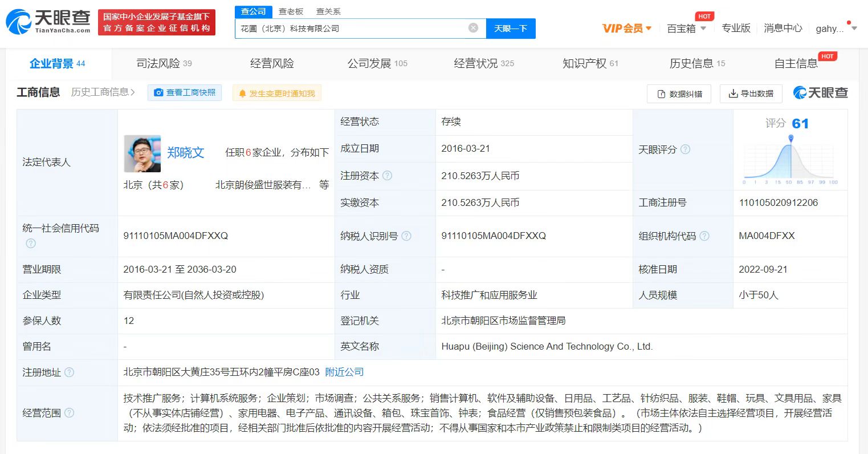Click organization code MA004DFXX
Image resolution: width=868 pixels, height=454 pixels.
767,236
